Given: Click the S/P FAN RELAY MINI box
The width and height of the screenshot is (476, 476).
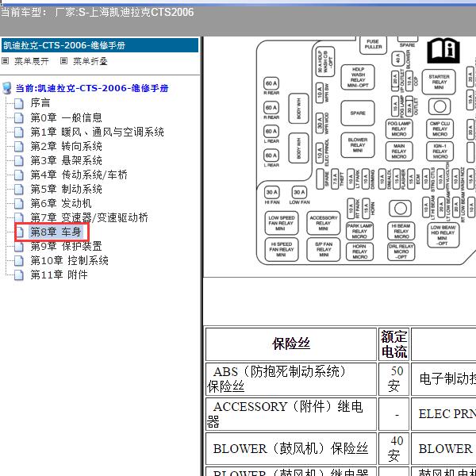Looking at the screenshot, I should tap(324, 250).
